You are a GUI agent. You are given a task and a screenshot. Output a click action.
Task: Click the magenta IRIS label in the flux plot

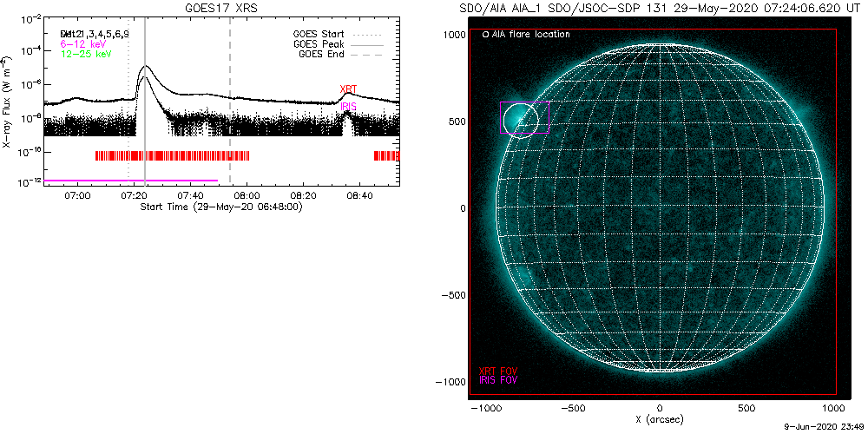tap(349, 106)
